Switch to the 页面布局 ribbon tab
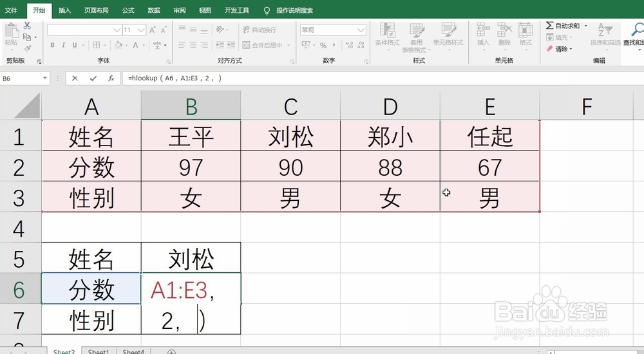The height and width of the screenshot is (354, 644). pyautogui.click(x=97, y=10)
